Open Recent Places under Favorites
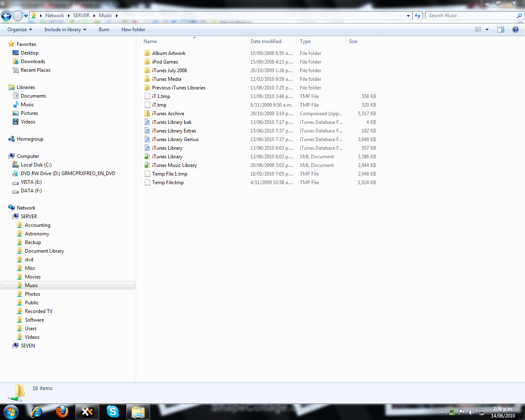 point(36,70)
